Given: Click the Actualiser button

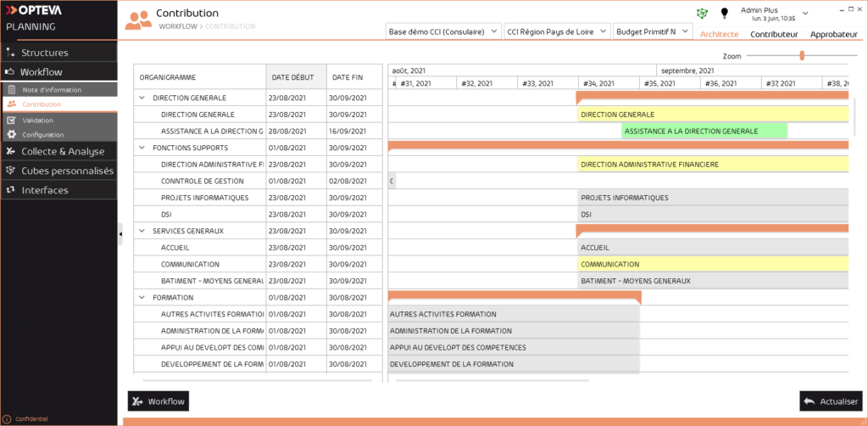Looking at the screenshot, I should pos(831,401).
